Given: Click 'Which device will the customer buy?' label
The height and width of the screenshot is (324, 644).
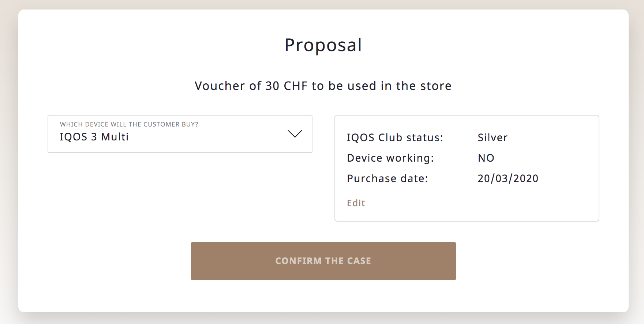Looking at the screenshot, I should [129, 124].
